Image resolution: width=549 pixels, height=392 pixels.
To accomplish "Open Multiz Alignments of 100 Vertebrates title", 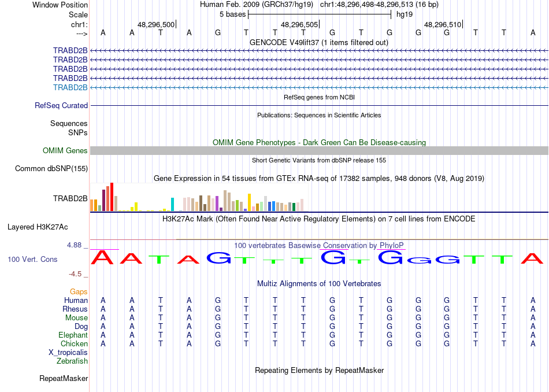I will pyautogui.click(x=319, y=284).
